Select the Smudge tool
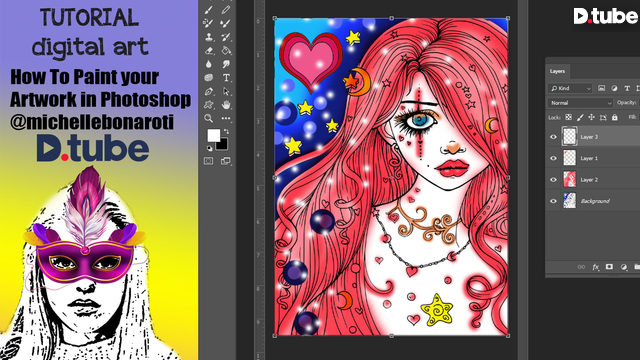Viewport: 640px width, 360px height. [x=226, y=64]
